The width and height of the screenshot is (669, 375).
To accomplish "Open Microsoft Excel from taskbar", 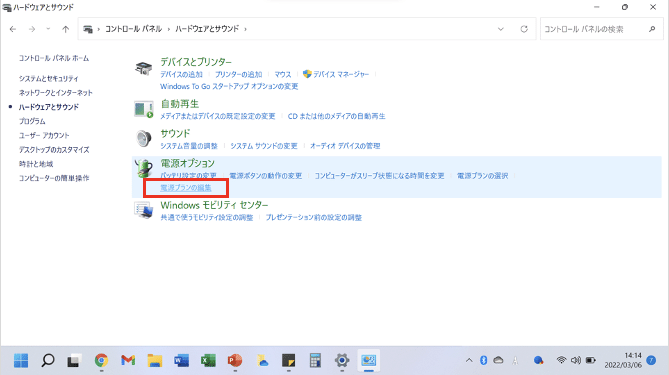I will point(208,360).
